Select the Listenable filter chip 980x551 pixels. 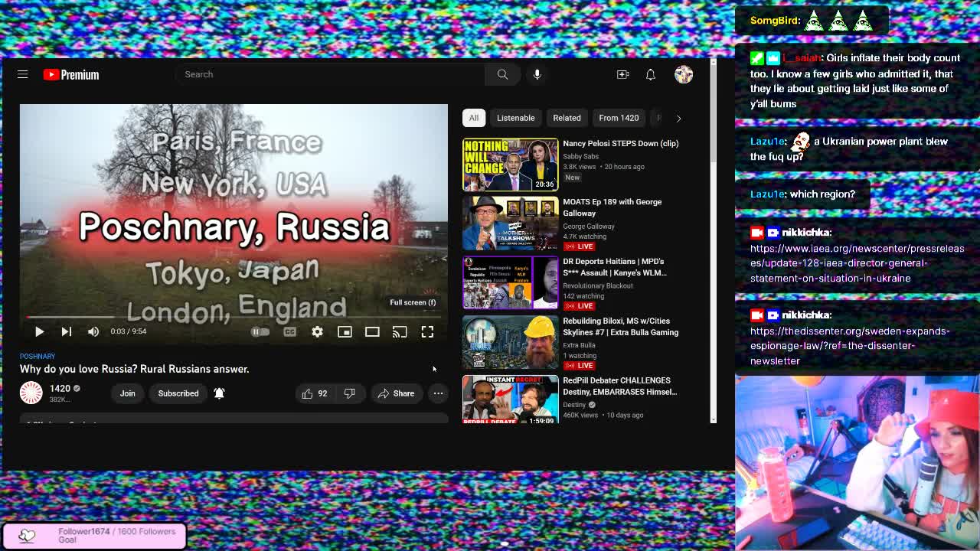click(x=516, y=118)
